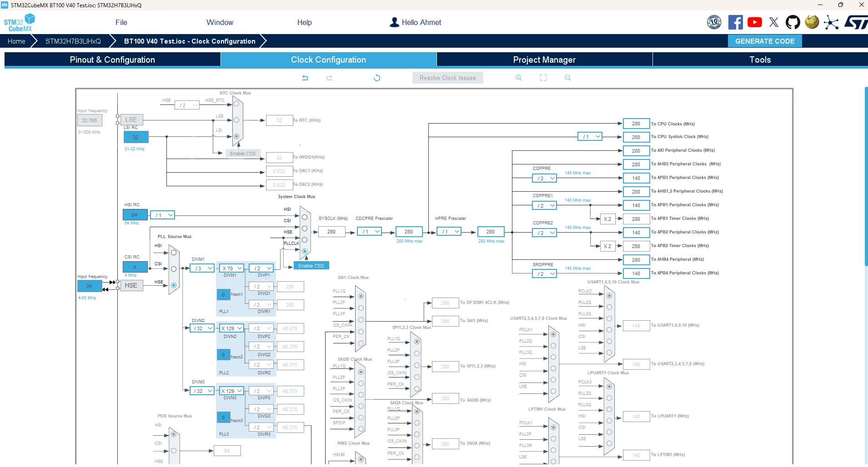Open the CDPPRE2 /2 dropdown

[x=544, y=233]
